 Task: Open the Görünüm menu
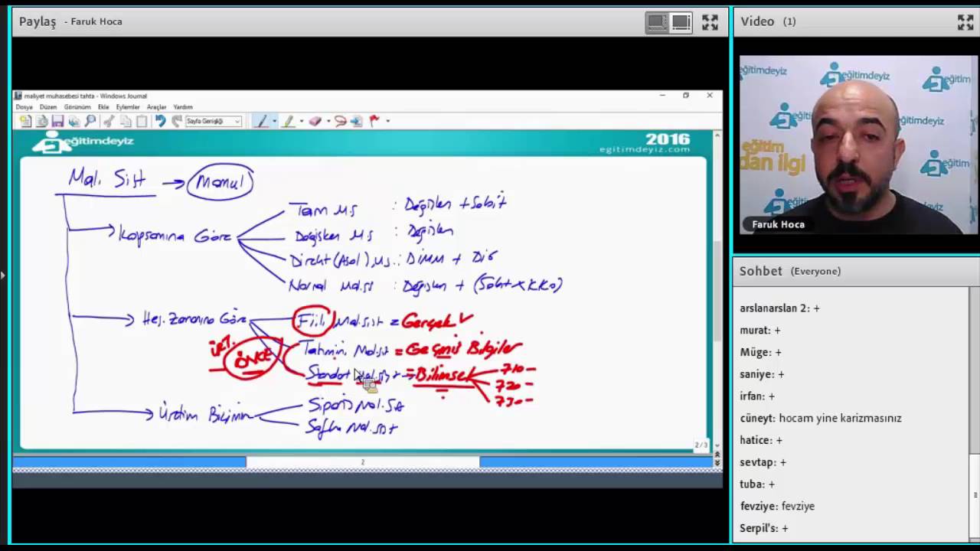(x=77, y=107)
